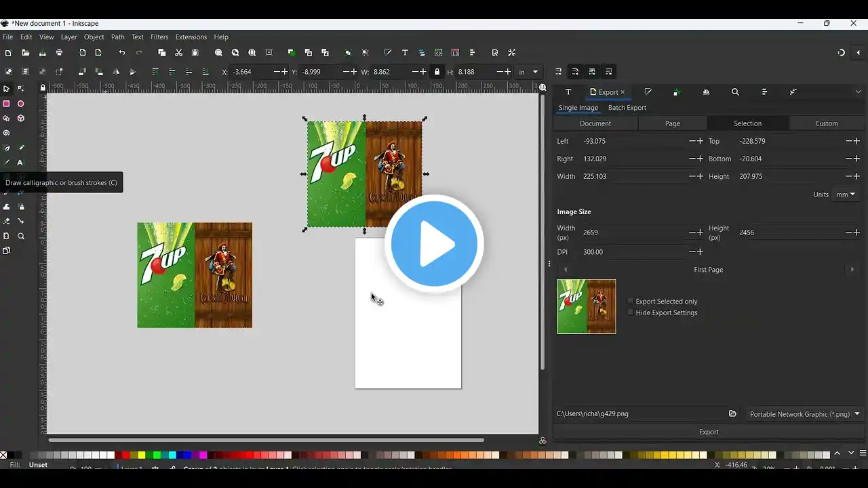
Task: Click the Cut scissors icon in the toolbar
Action: coord(178,53)
